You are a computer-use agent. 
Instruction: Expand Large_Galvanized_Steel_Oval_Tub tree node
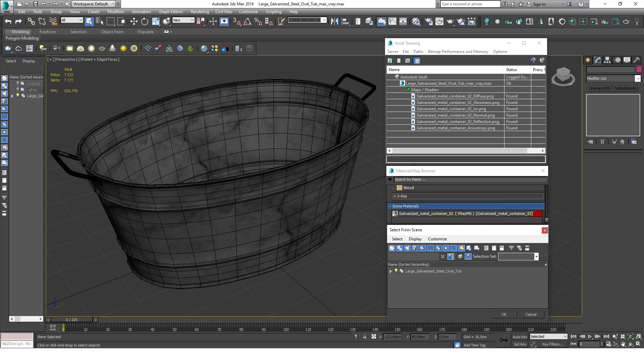(x=391, y=271)
